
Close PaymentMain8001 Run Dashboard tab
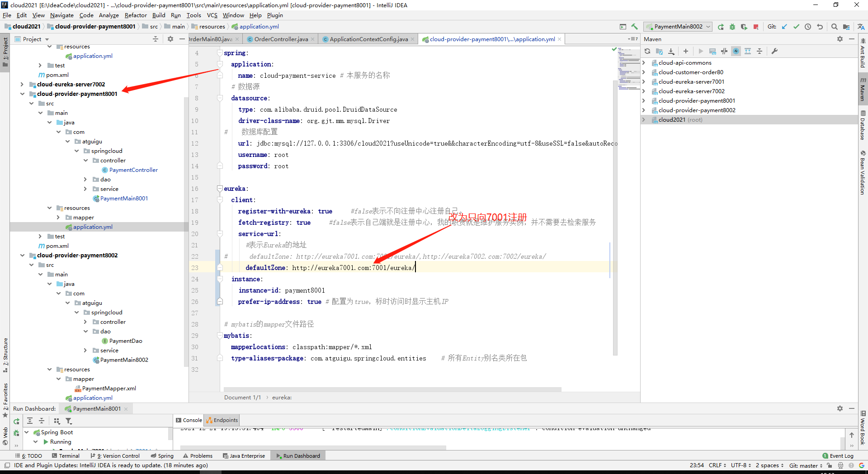tap(126, 409)
